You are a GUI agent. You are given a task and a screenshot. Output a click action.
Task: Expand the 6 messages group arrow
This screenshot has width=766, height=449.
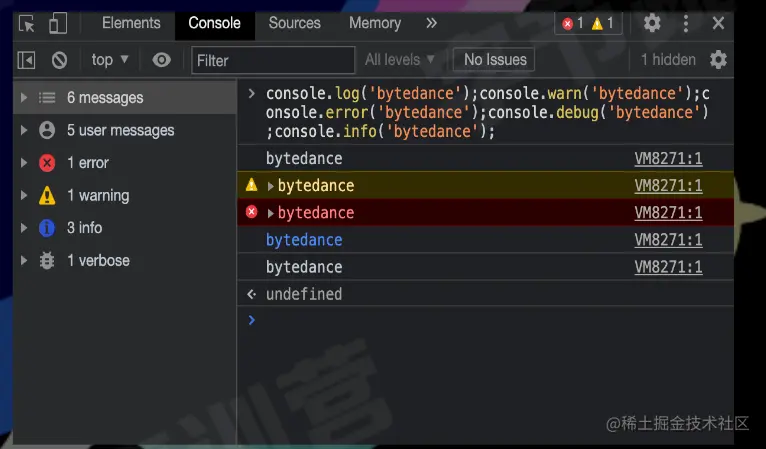tap(23, 97)
